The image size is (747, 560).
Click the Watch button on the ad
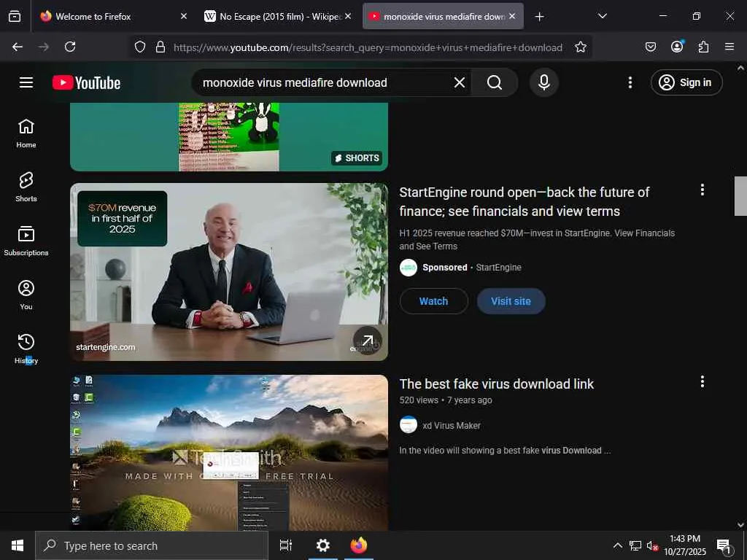[433, 301]
